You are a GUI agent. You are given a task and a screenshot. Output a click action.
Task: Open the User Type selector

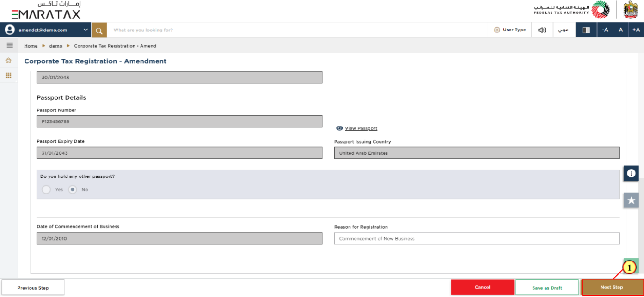click(x=509, y=30)
